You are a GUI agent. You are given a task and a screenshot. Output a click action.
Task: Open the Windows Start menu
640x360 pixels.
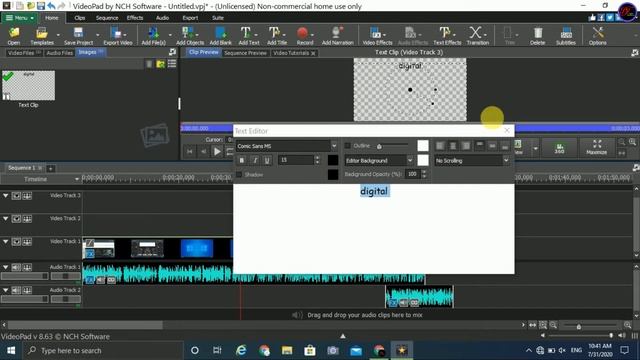click(x=11, y=350)
